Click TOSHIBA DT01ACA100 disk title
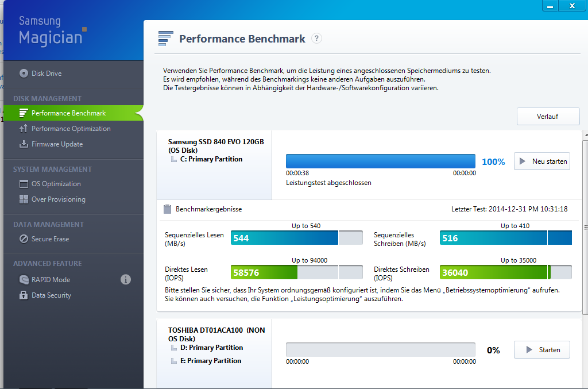Image resolution: width=588 pixels, height=389 pixels. (216, 334)
